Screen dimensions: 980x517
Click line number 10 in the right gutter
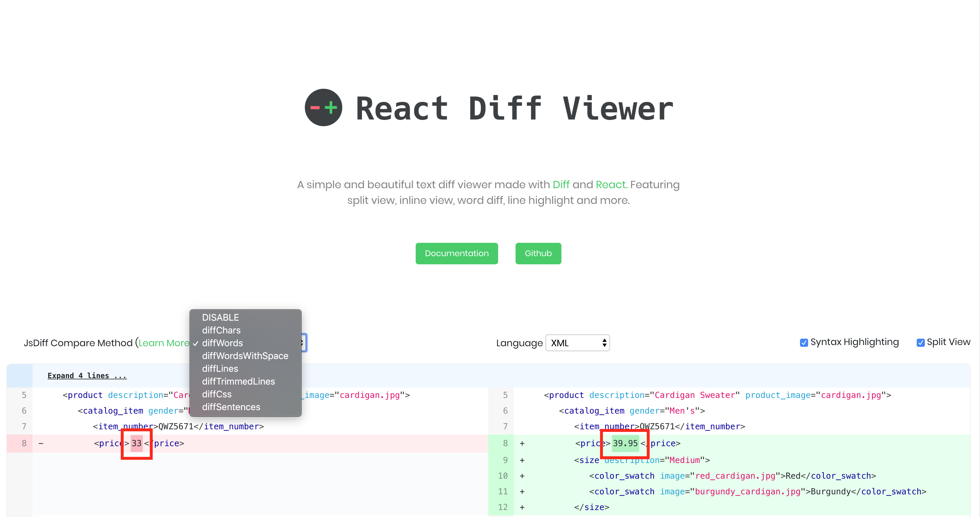(502, 476)
